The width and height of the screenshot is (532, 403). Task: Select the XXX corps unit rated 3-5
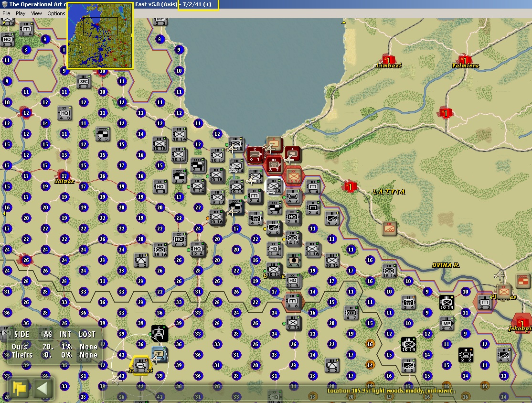[x=179, y=176]
